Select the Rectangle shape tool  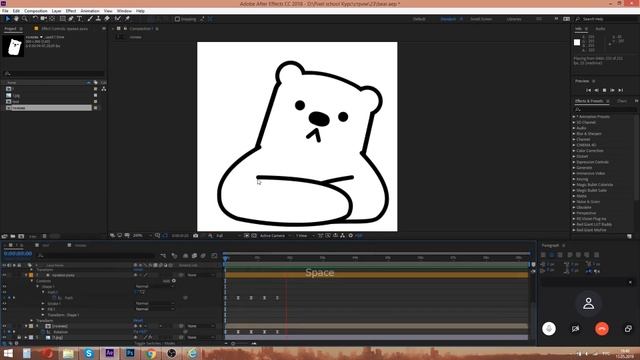pyautogui.click(x=62, y=19)
